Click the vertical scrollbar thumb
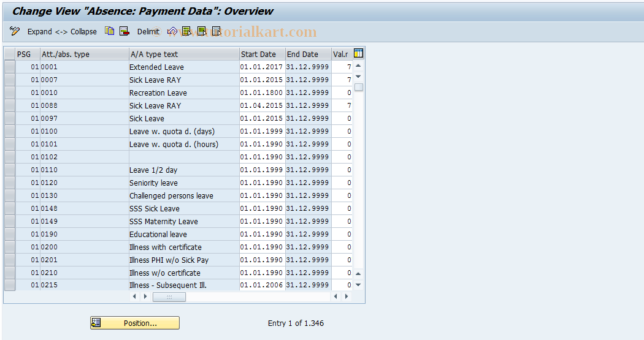644x340 pixels. (359, 87)
